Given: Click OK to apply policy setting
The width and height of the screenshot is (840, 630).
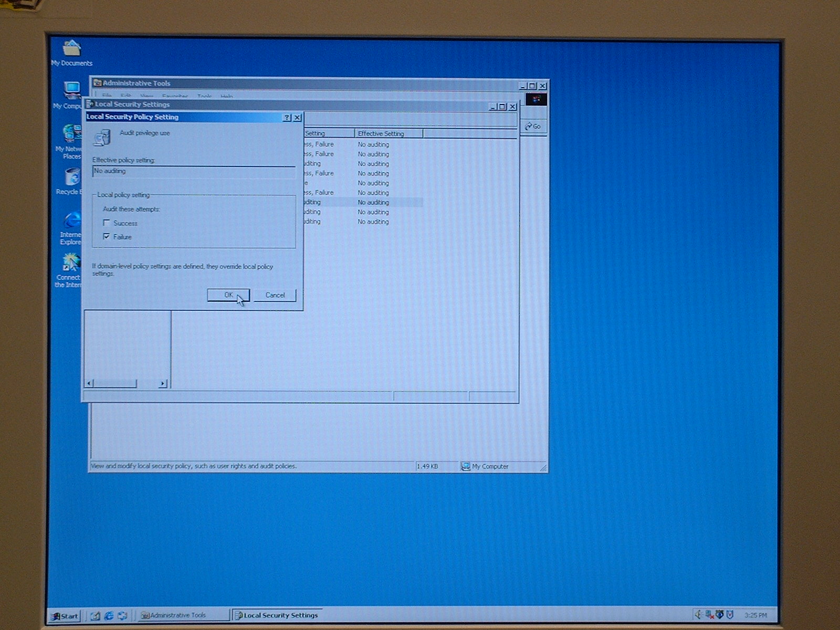Looking at the screenshot, I should click(228, 295).
